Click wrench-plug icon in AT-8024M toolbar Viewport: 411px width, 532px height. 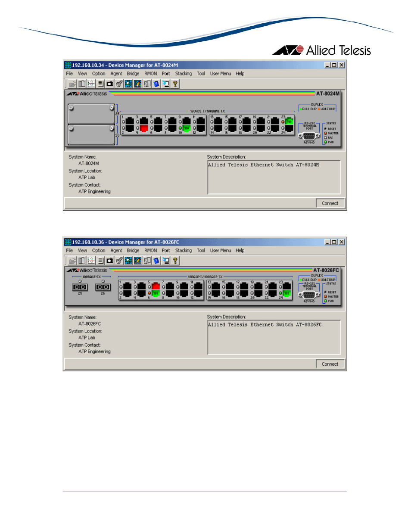[x=119, y=84]
